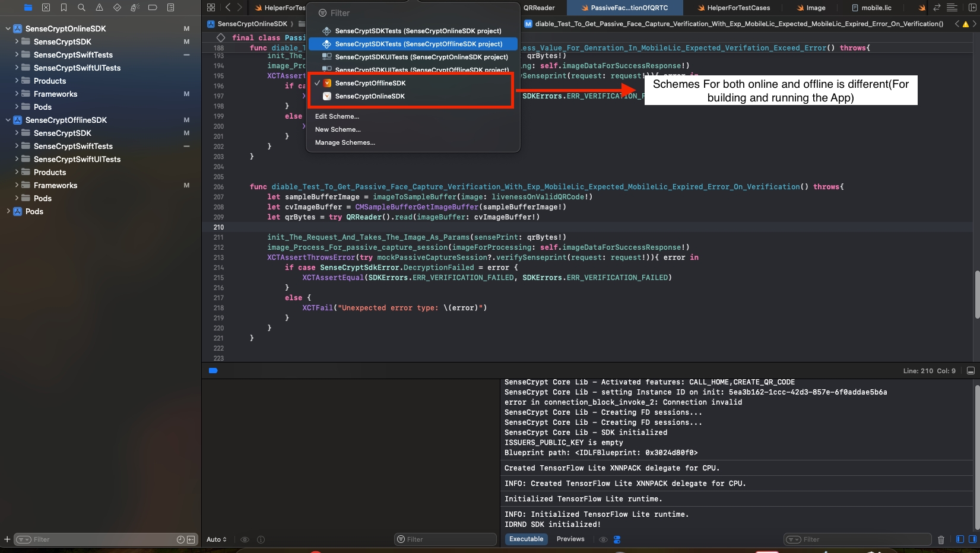Open the Find navigator magnifier icon

[81, 8]
